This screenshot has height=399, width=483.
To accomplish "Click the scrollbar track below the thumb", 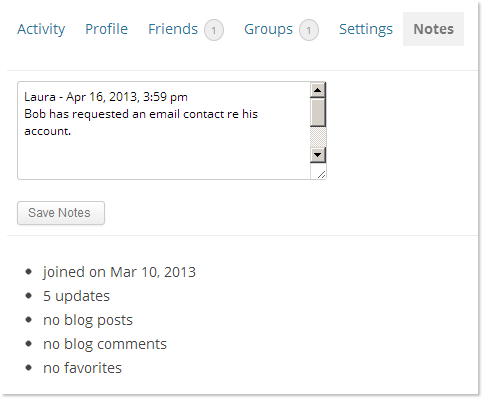I will tap(318, 137).
